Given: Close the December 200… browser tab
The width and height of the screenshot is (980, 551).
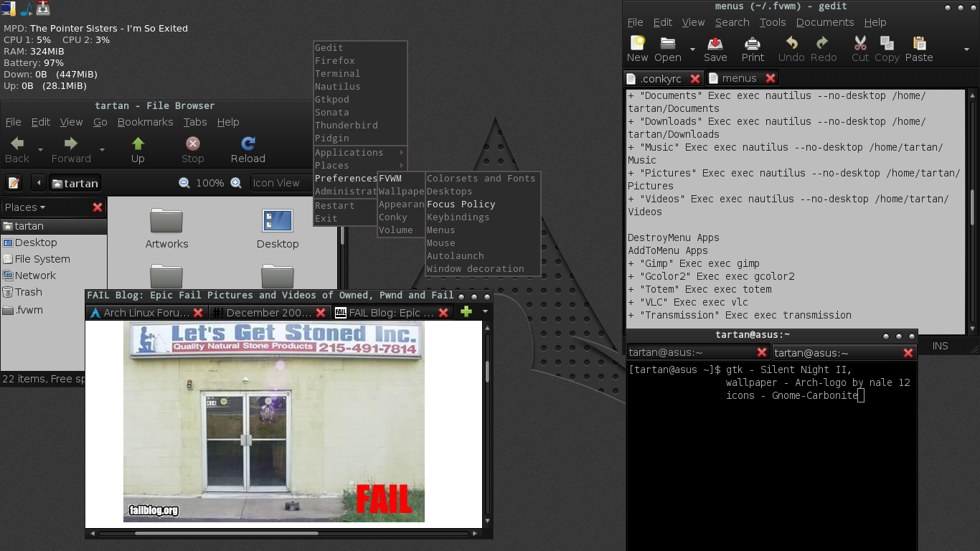Looking at the screenshot, I should coord(321,313).
